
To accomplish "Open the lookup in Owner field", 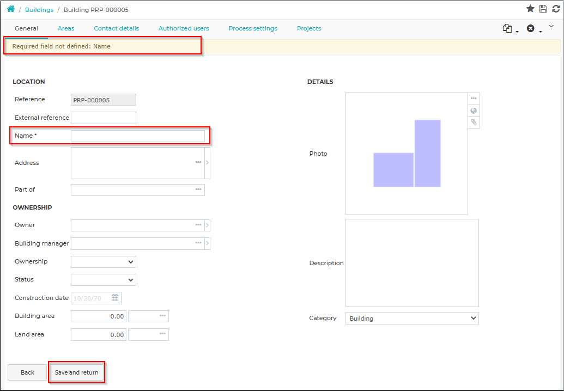I will tap(198, 225).
